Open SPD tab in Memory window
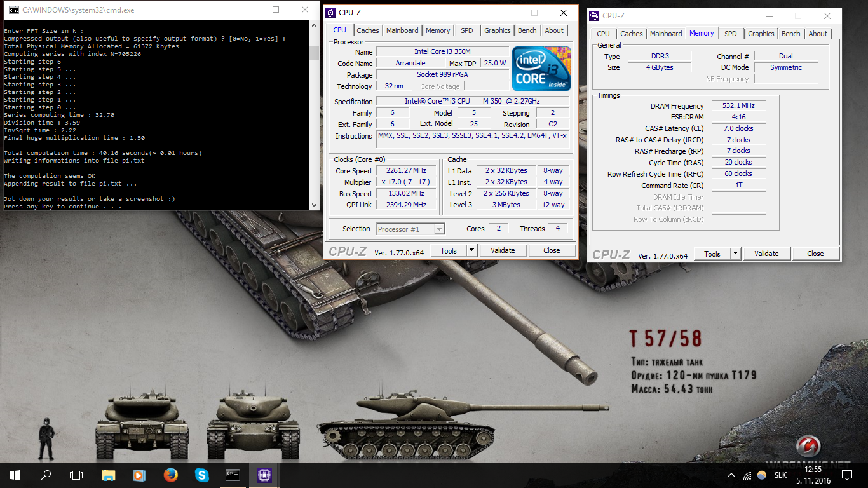 click(731, 34)
